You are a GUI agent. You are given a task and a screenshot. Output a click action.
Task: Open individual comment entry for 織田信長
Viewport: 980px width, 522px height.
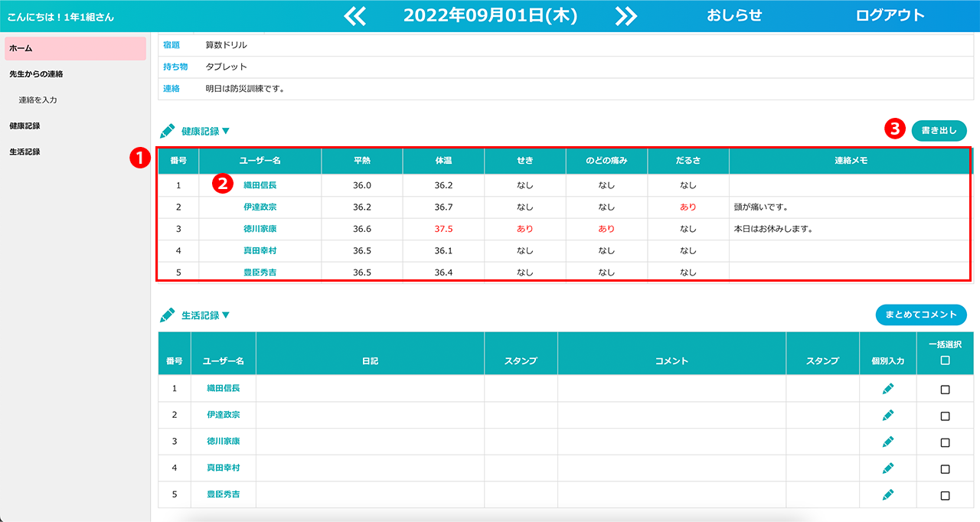tap(887, 389)
